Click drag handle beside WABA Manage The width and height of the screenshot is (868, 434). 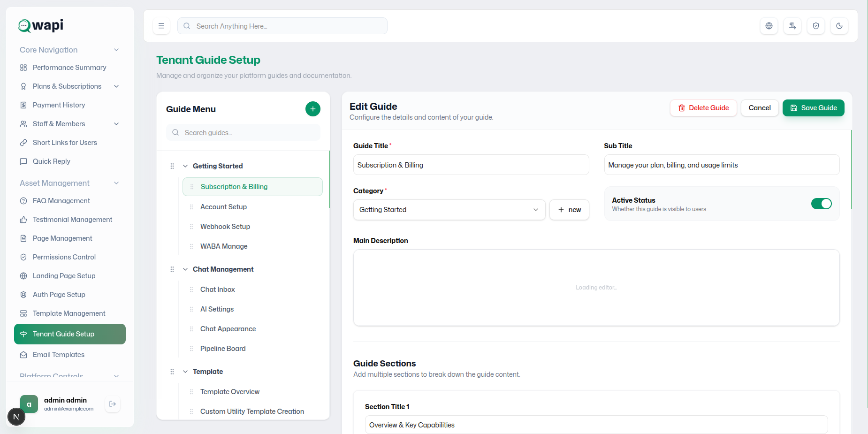pyautogui.click(x=191, y=246)
